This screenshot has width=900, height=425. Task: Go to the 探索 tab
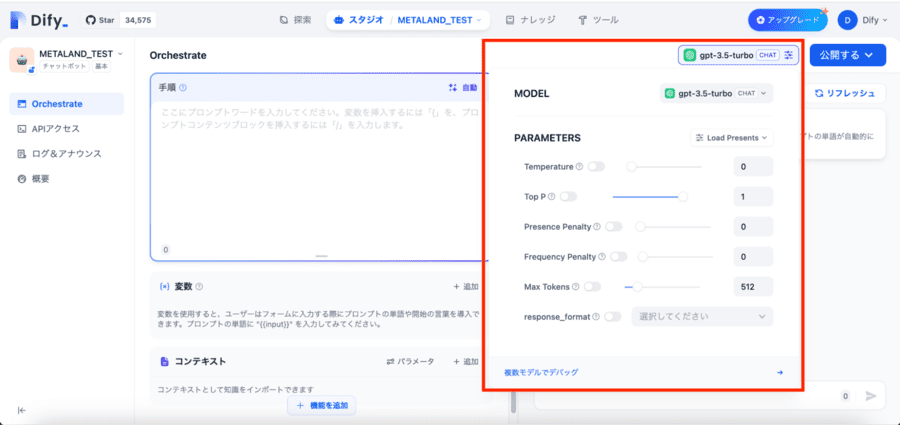pyautogui.click(x=295, y=20)
